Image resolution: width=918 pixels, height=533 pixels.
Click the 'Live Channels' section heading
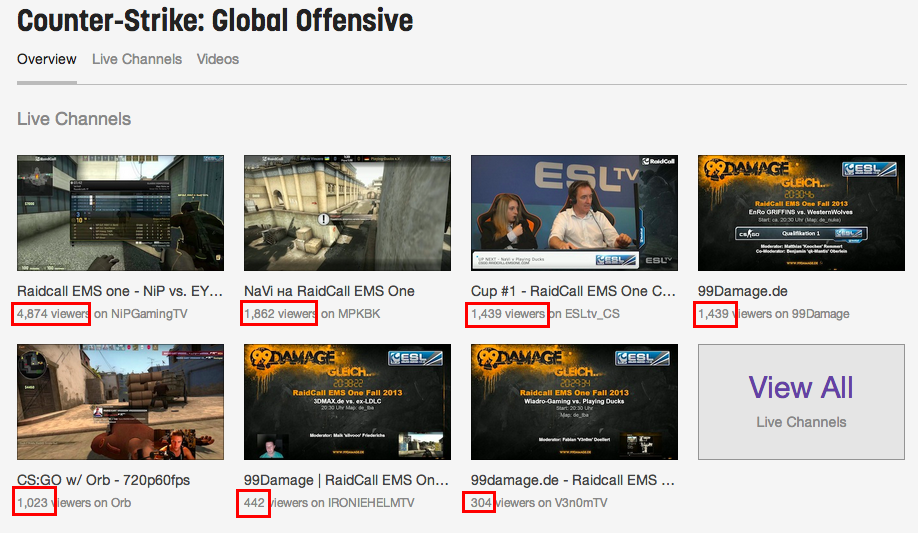point(74,119)
